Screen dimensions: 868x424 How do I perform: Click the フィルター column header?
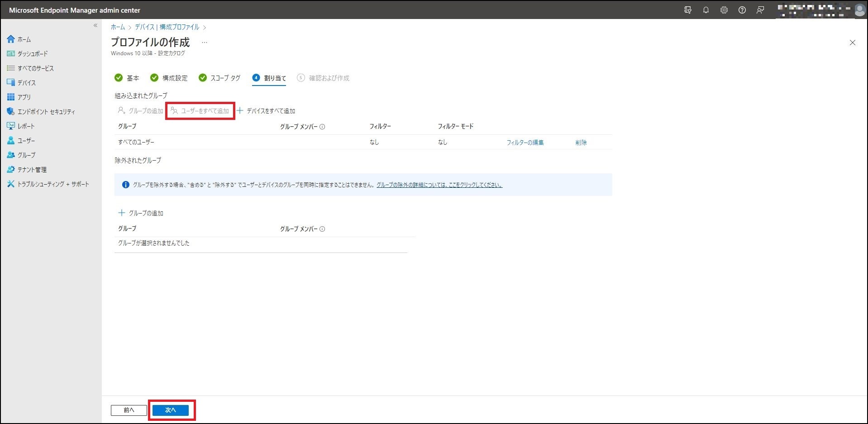[x=380, y=126]
